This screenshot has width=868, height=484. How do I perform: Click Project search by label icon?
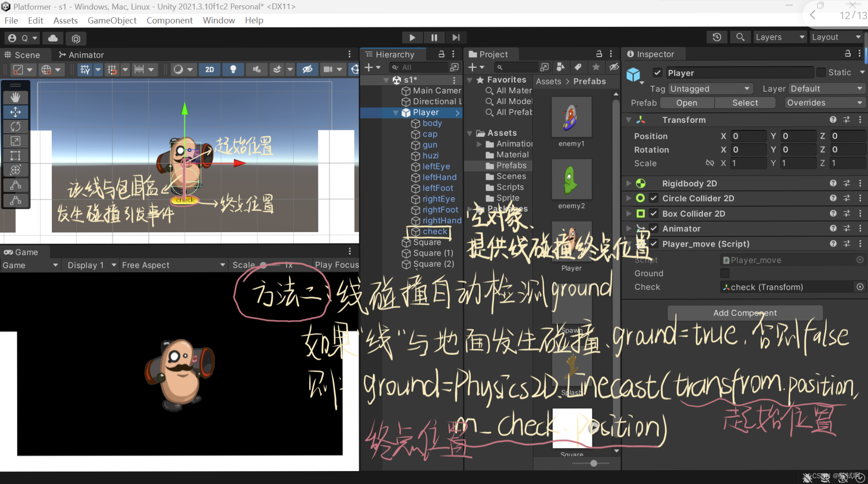(578, 67)
